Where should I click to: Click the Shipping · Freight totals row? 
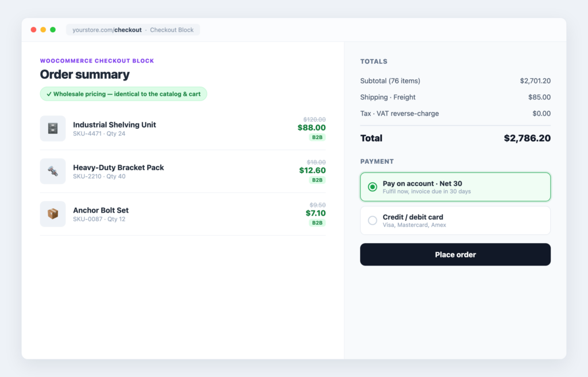[x=455, y=97]
